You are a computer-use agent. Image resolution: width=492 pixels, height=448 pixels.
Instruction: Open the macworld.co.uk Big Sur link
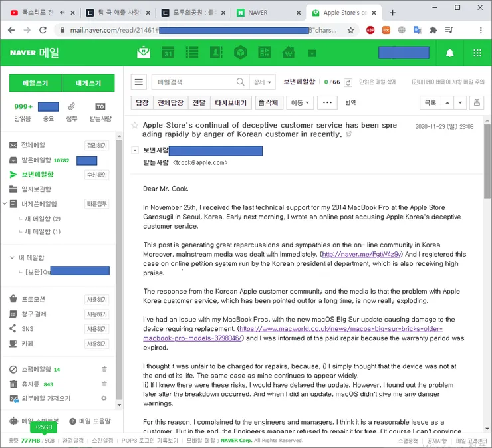click(341, 329)
